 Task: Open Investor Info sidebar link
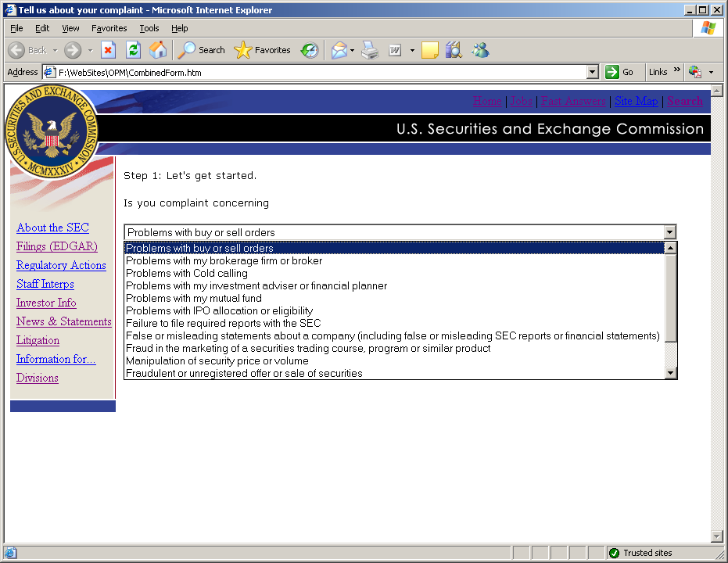[x=46, y=303]
